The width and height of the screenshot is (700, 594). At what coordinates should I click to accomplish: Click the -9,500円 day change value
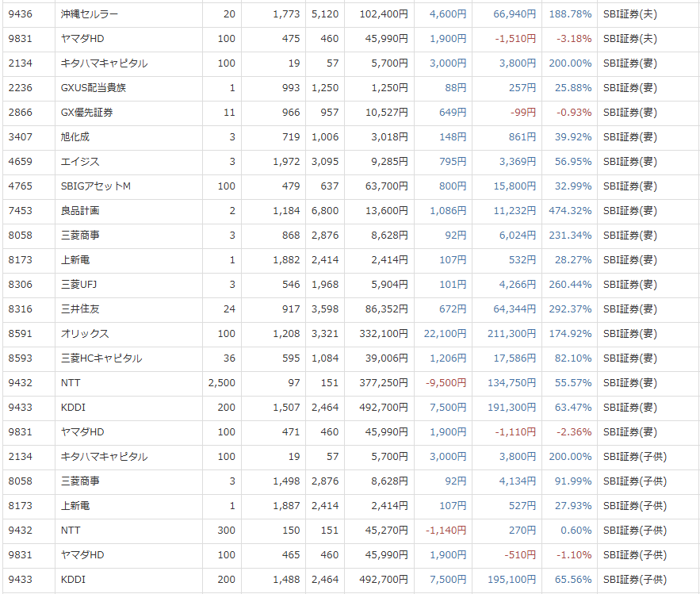[x=446, y=383]
